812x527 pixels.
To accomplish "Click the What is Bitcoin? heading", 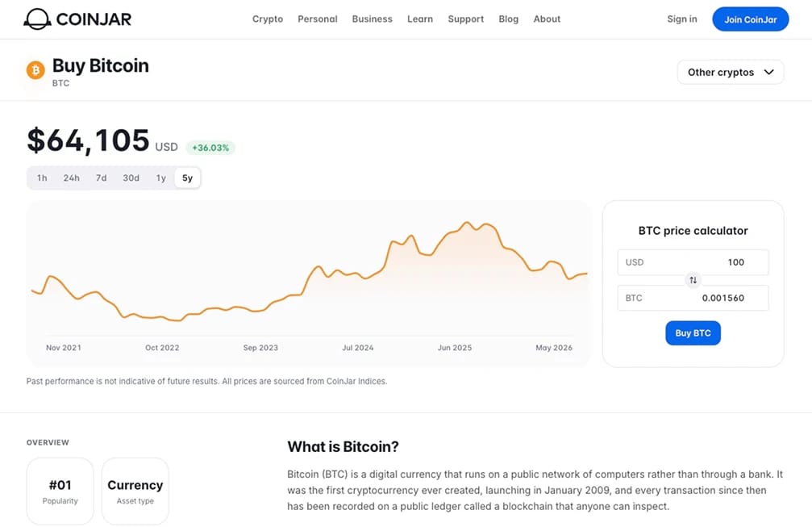I will 343,446.
